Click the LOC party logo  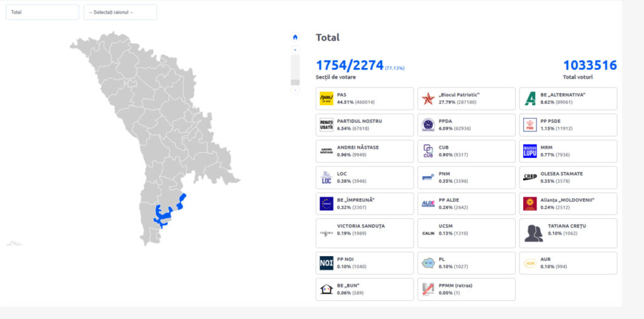pyautogui.click(x=326, y=177)
